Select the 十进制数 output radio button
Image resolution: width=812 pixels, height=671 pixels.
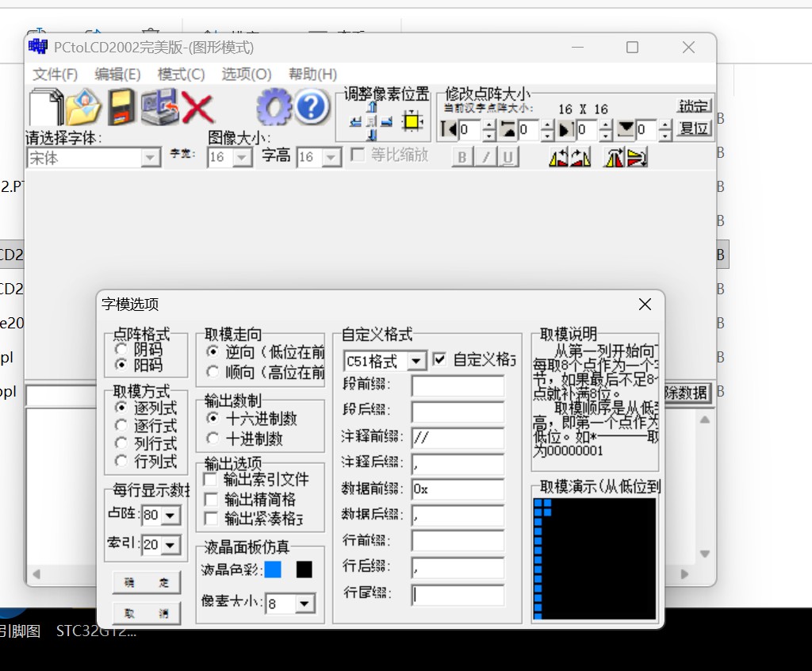[213, 439]
